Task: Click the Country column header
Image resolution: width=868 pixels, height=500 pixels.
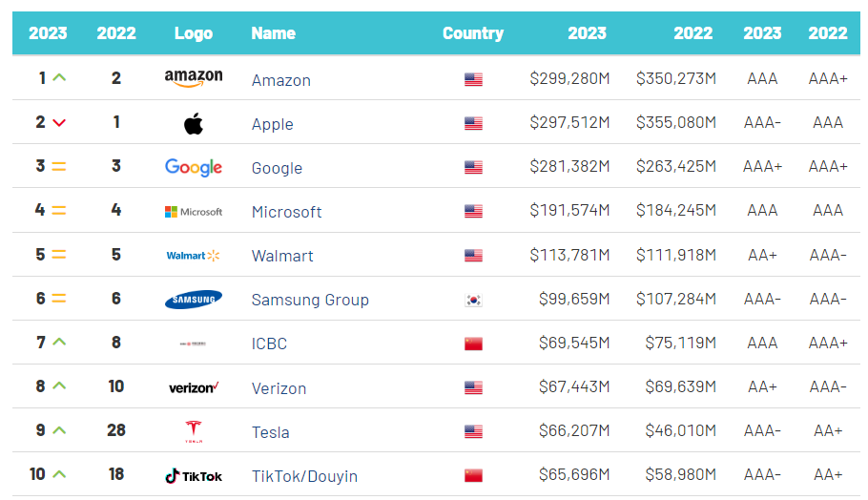Action: coord(472,32)
